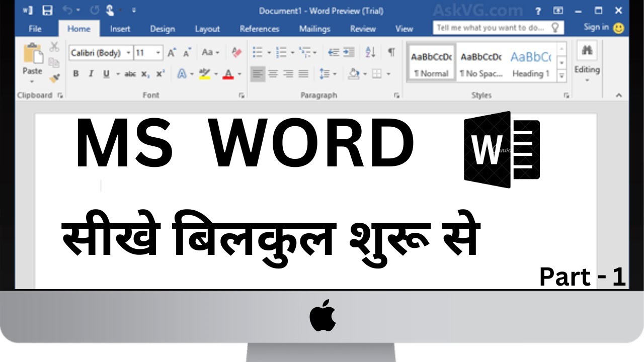644x362 pixels.
Task: Toggle Strikethrough (abc) formatting
Action: [x=130, y=74]
